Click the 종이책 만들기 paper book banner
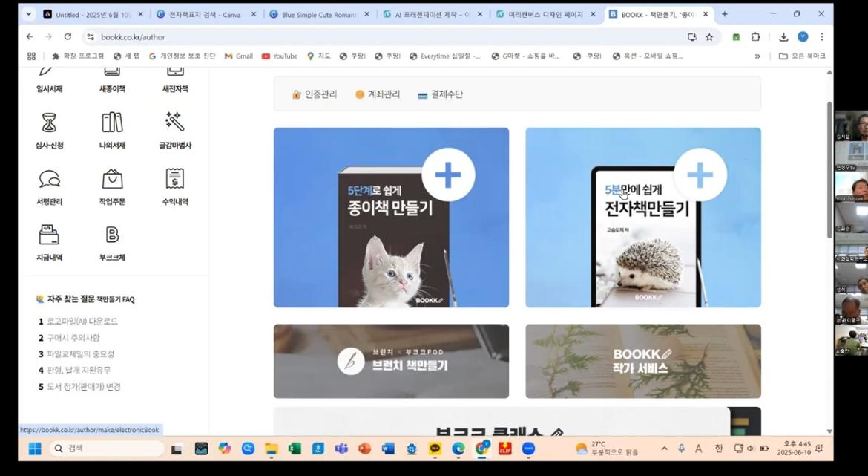 [x=391, y=218]
